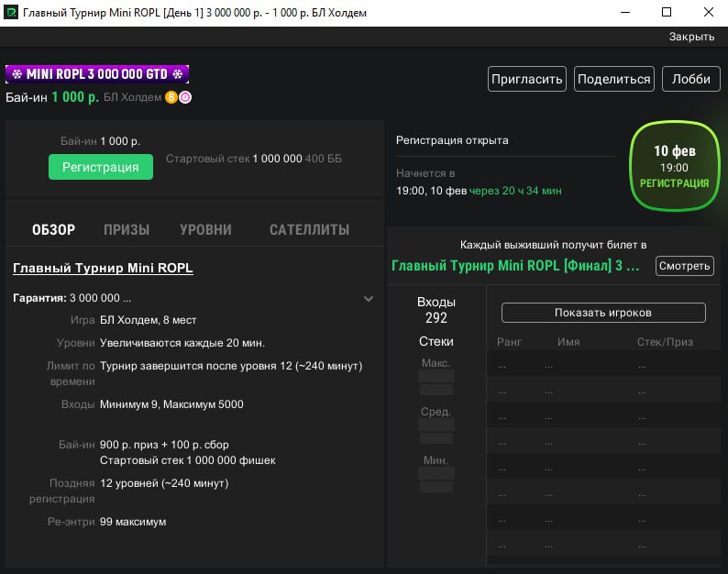Minimize the tournament window
This screenshot has height=574, width=728.
point(625,13)
